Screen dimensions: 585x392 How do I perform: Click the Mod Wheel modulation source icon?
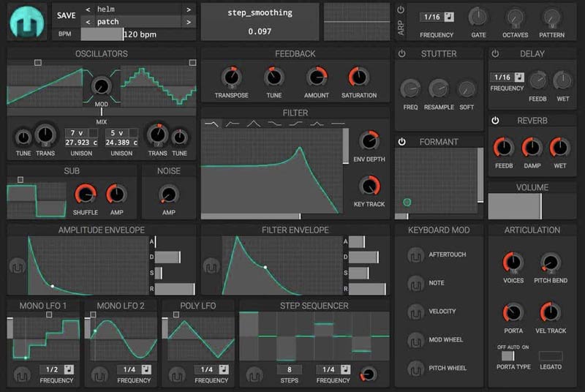click(x=415, y=340)
